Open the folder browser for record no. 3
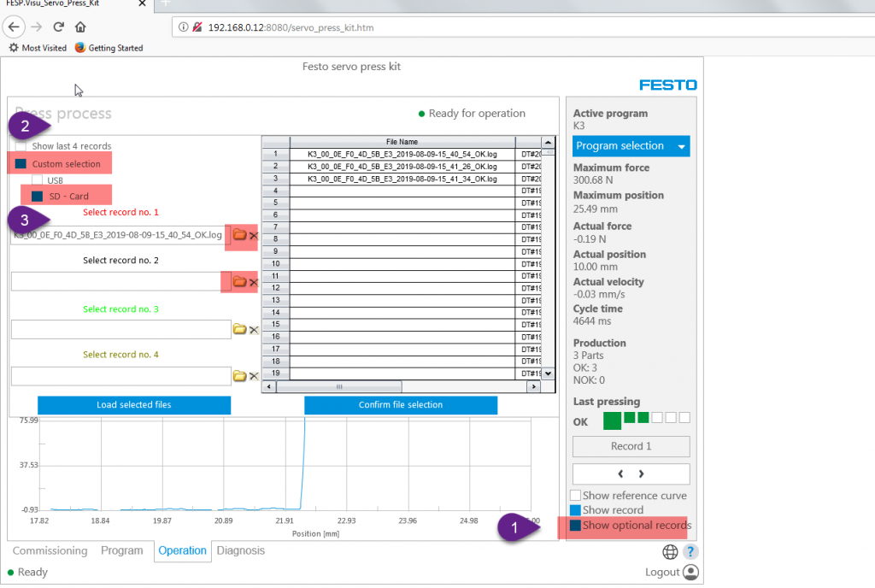Viewport: 875px width, 588px height. pyautogui.click(x=239, y=329)
